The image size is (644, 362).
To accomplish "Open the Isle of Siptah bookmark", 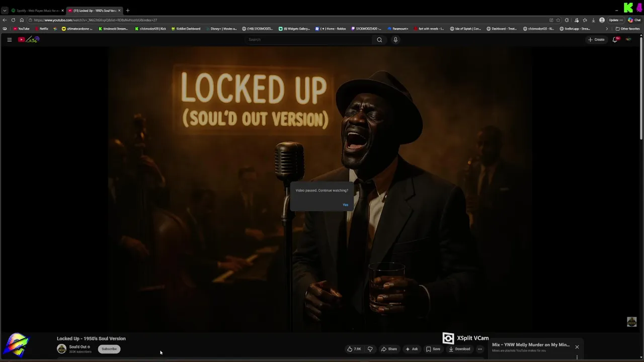I will pyautogui.click(x=465, y=29).
